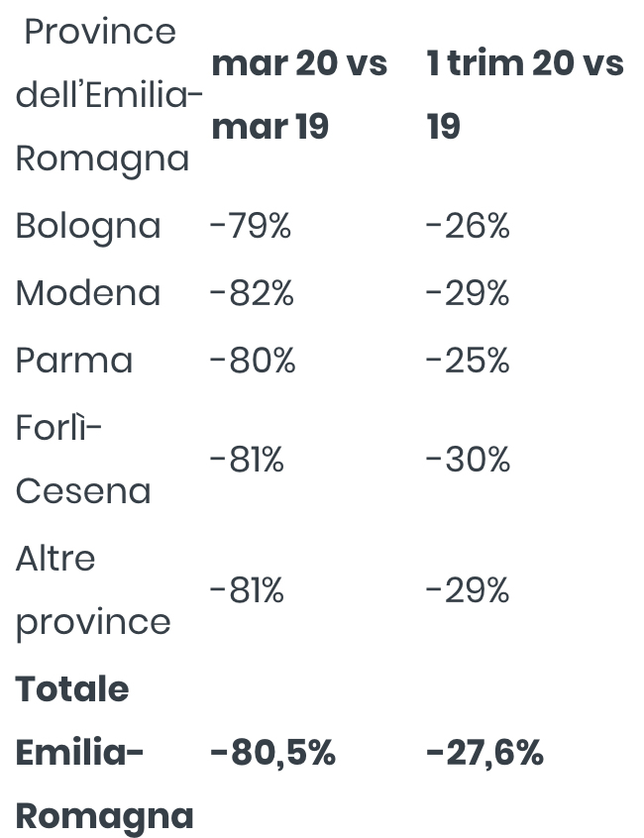
Task: Click Parma's -80% value
Action: [x=253, y=361]
